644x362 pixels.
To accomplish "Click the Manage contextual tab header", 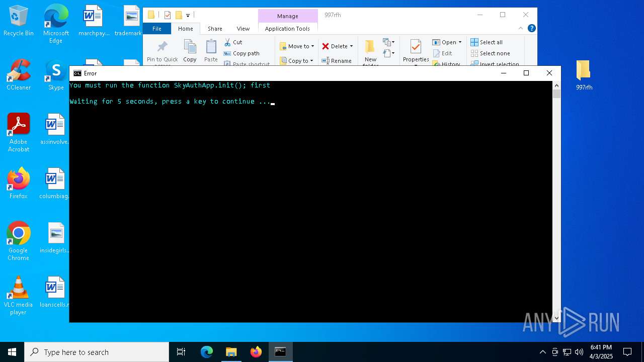I will [x=288, y=16].
